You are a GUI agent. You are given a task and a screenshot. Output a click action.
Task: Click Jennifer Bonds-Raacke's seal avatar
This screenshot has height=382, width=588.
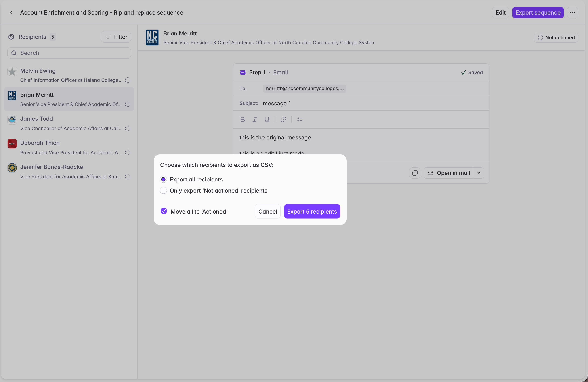pos(12,168)
